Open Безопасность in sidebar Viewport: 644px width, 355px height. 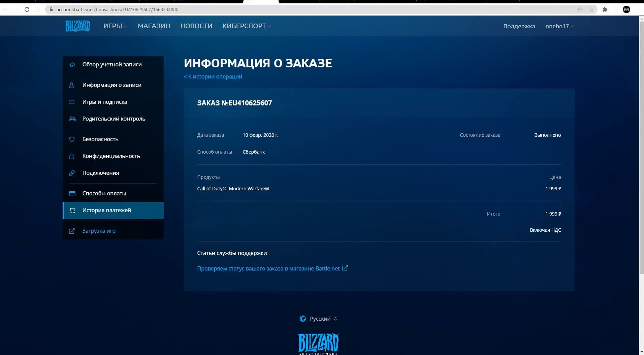point(113,139)
